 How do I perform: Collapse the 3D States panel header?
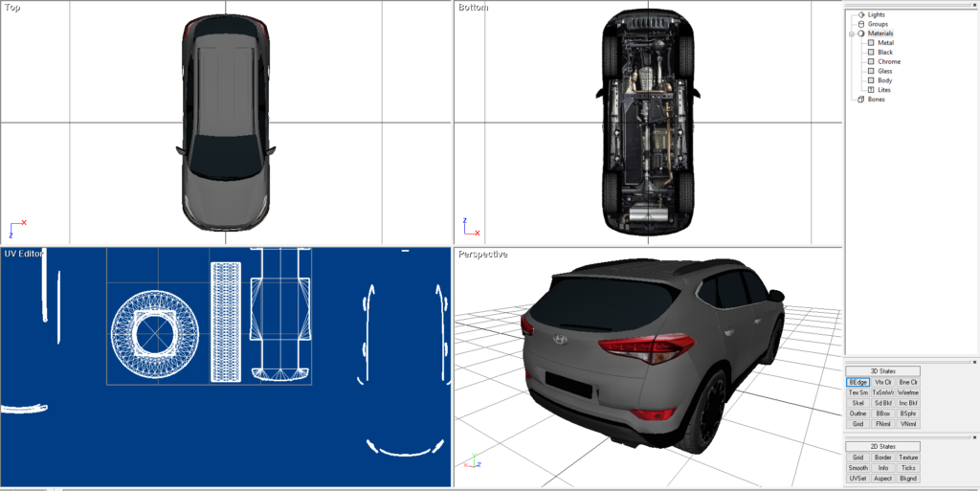point(882,370)
